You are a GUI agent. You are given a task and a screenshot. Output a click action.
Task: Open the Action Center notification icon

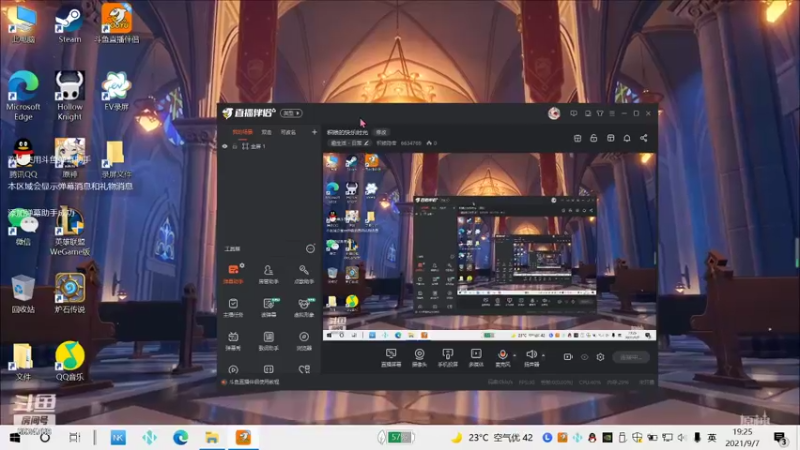point(780,438)
